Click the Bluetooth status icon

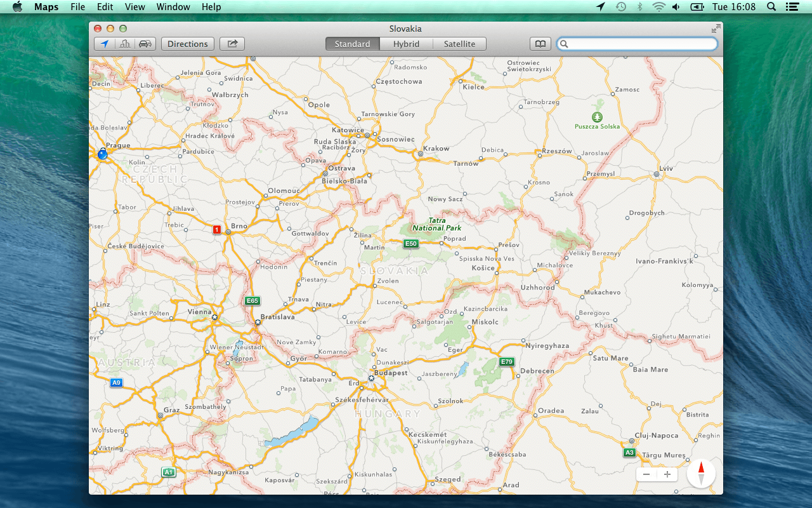click(639, 7)
